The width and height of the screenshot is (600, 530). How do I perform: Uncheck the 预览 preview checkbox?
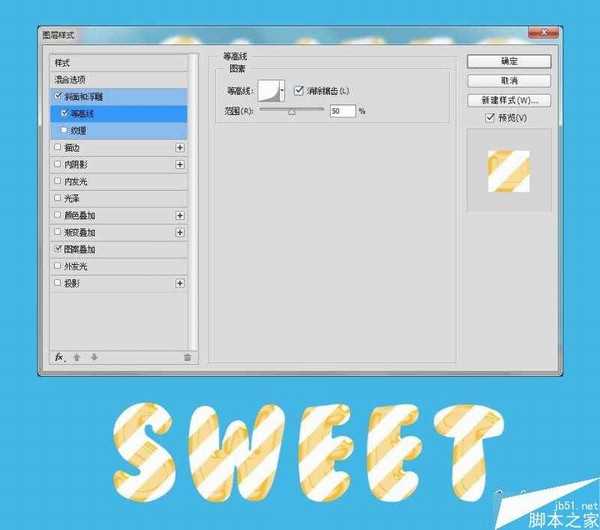click(489, 118)
